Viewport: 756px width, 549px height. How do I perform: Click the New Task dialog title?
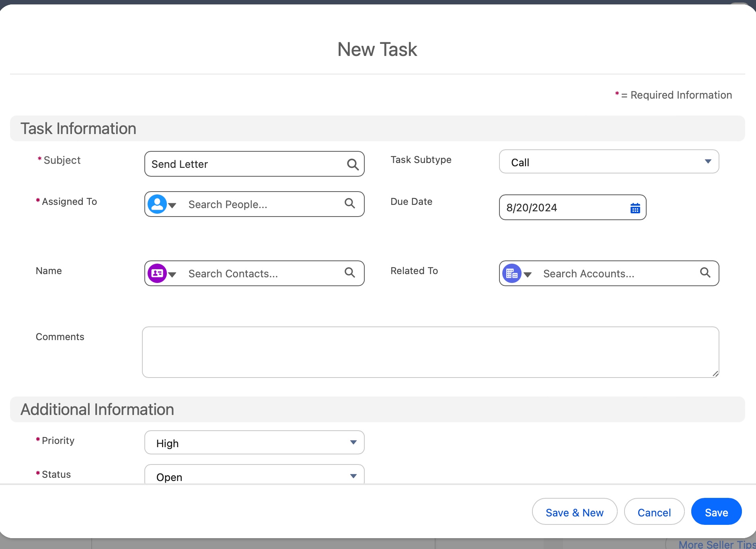377,50
